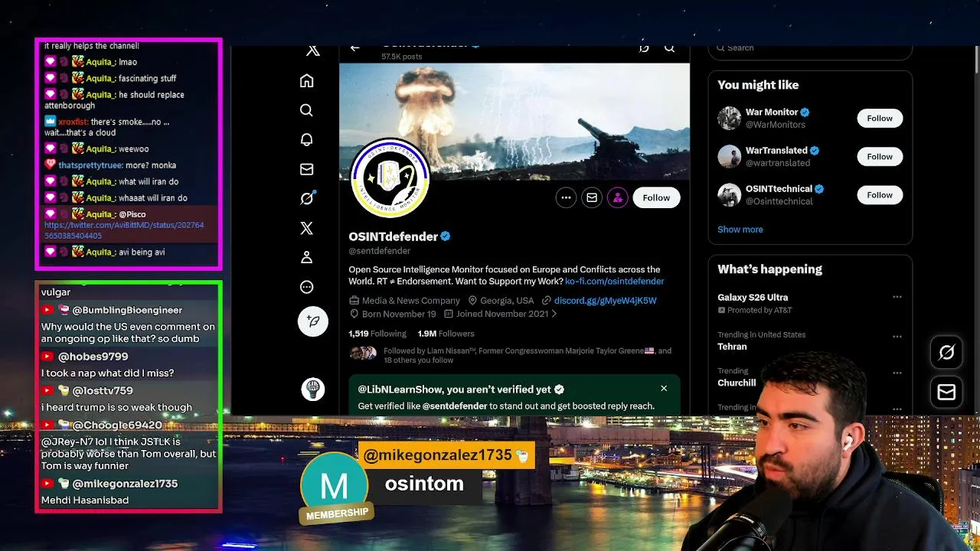980x551 pixels.
Task: View the 1,519 Following list
Action: 377,334
